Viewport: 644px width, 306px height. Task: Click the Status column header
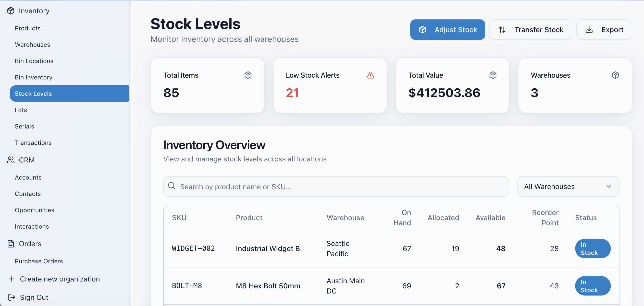pyautogui.click(x=586, y=218)
